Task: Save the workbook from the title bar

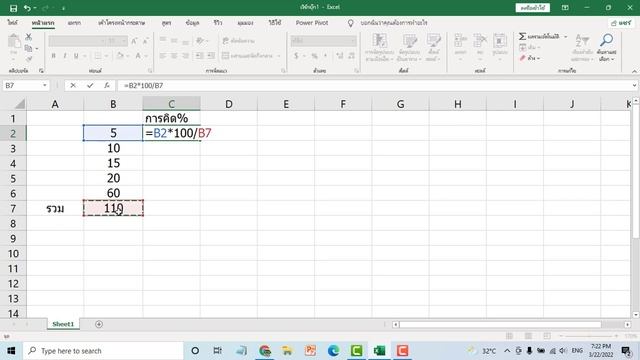Action: click(13, 8)
